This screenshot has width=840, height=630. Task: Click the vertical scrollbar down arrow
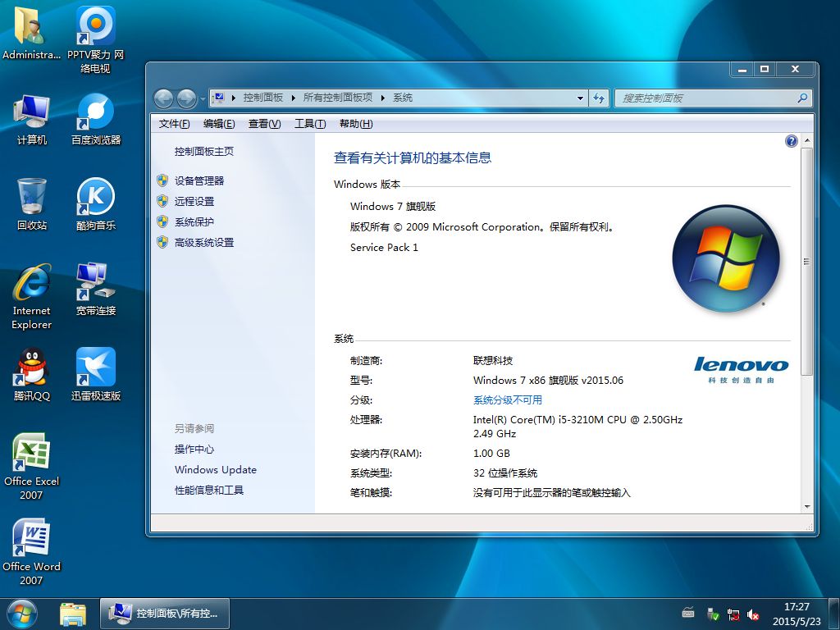tap(807, 507)
